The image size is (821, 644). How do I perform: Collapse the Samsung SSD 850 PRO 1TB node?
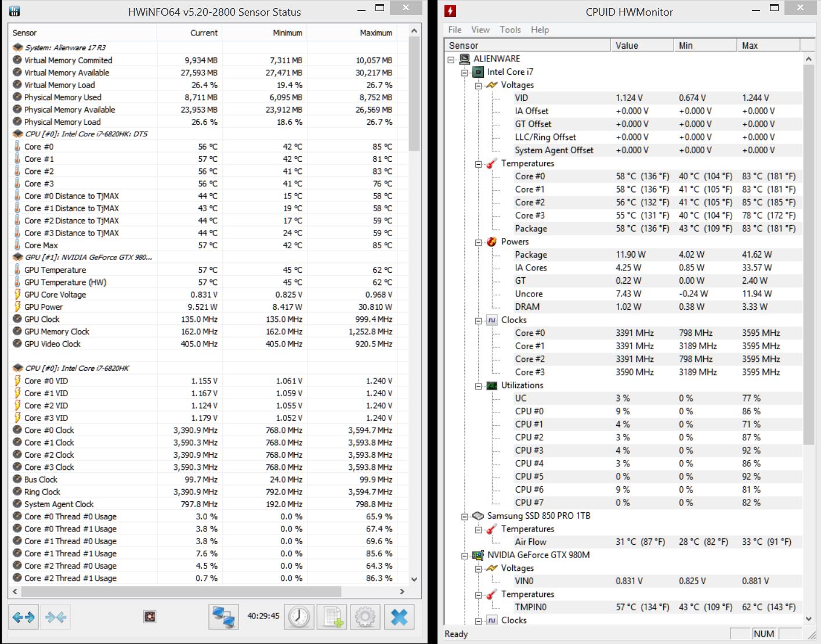(x=465, y=516)
